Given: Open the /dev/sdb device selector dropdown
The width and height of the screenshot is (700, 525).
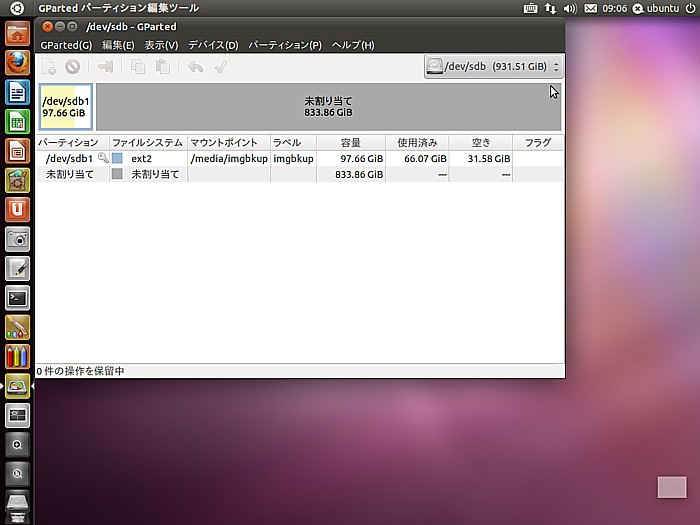Looking at the screenshot, I should pos(493,67).
